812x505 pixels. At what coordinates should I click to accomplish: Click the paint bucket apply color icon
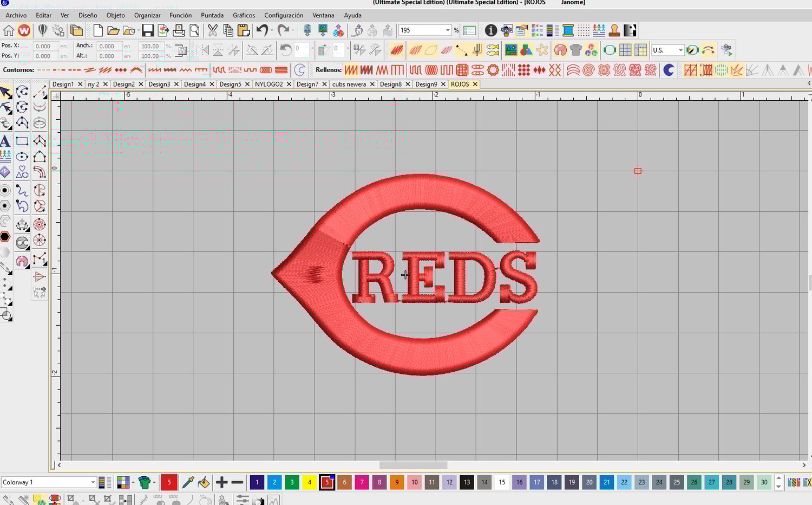pos(204,482)
